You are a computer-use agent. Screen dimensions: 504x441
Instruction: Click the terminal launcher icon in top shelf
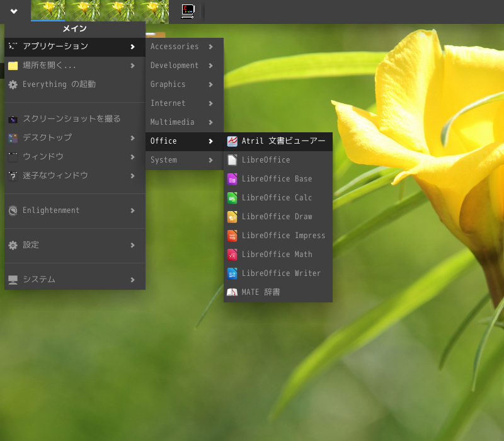coord(188,11)
